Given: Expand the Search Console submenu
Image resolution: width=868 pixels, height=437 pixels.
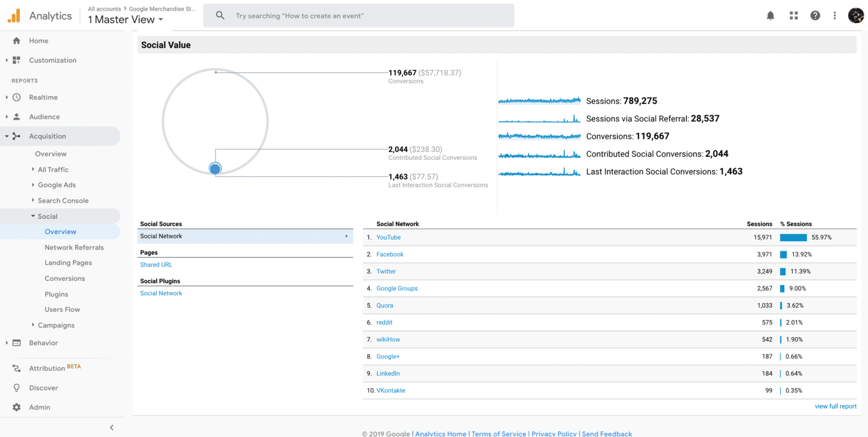Looking at the screenshot, I should pos(33,200).
